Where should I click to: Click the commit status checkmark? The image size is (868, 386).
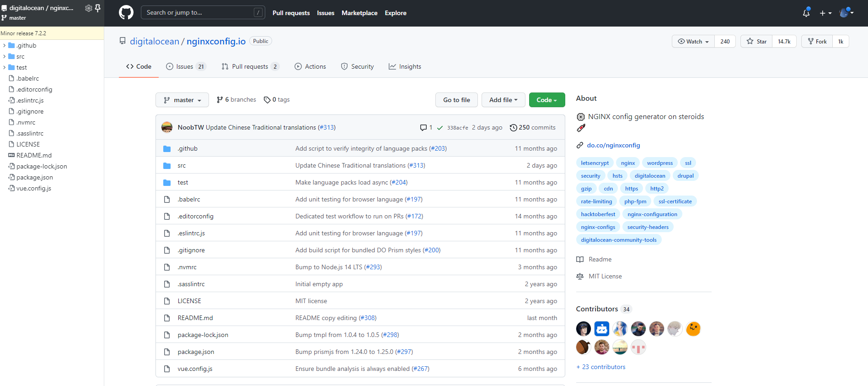pos(440,128)
